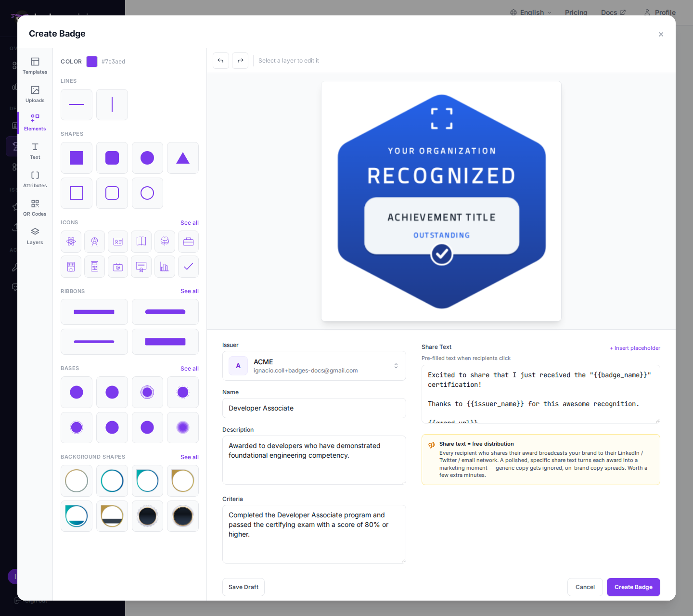Open the Profile menu
Viewport: 693px width, 616px height.
[660, 13]
